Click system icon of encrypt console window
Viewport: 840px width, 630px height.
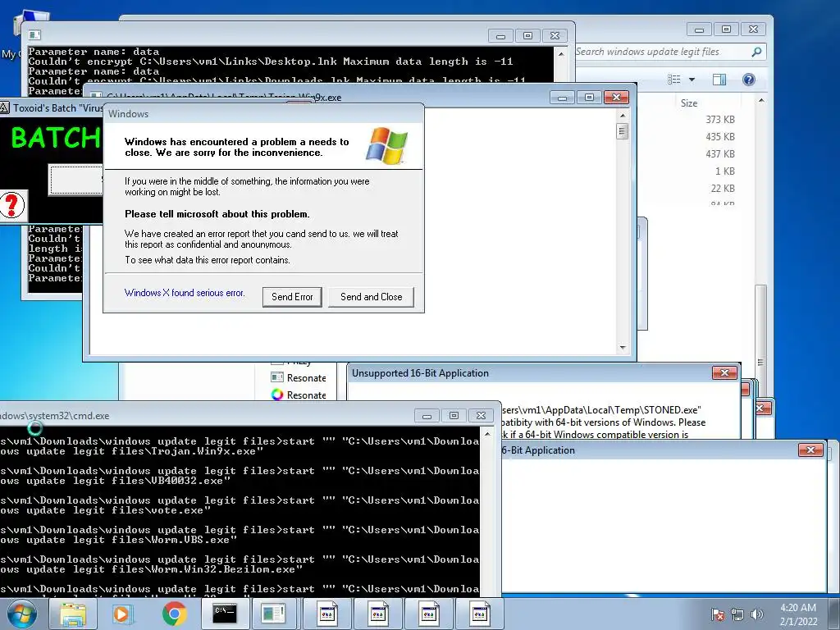tap(34, 34)
